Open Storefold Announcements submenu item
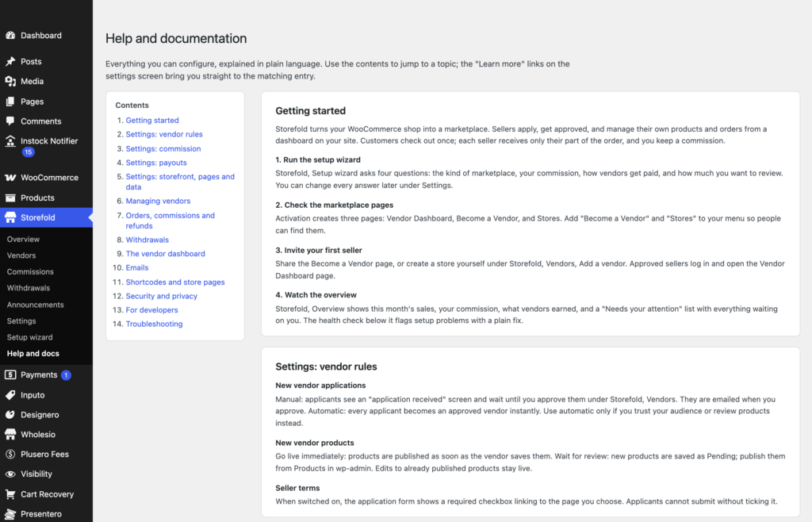The image size is (812, 522). tap(35, 305)
